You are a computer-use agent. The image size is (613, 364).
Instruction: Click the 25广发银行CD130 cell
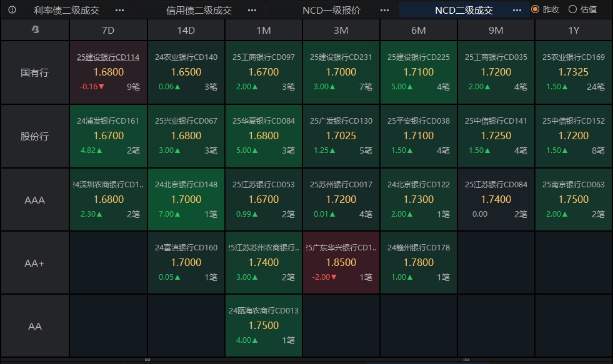341,136
